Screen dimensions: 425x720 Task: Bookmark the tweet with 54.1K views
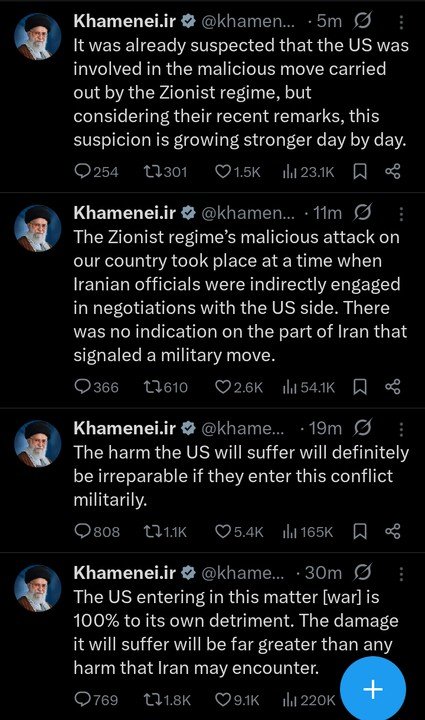pyautogui.click(x=360, y=388)
